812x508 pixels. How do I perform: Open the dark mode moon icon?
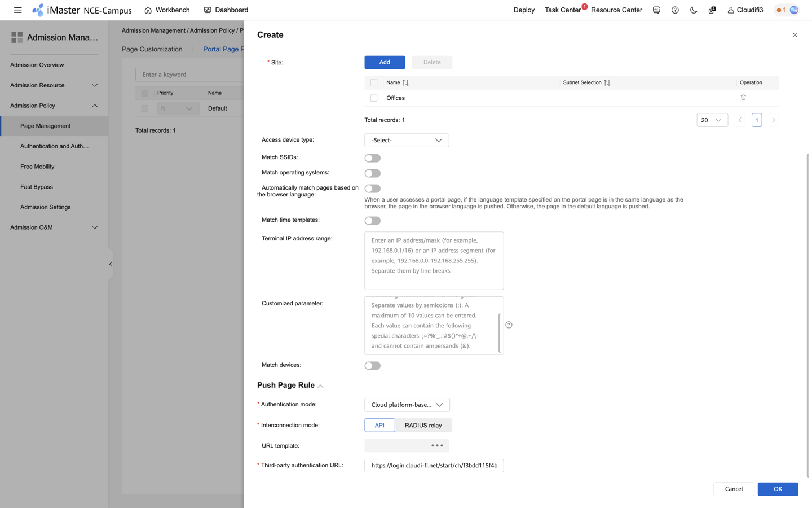coord(693,10)
